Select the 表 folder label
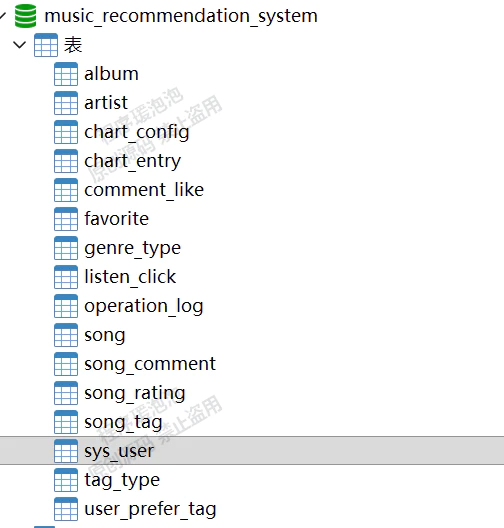This screenshot has width=504, height=528. 73,45
